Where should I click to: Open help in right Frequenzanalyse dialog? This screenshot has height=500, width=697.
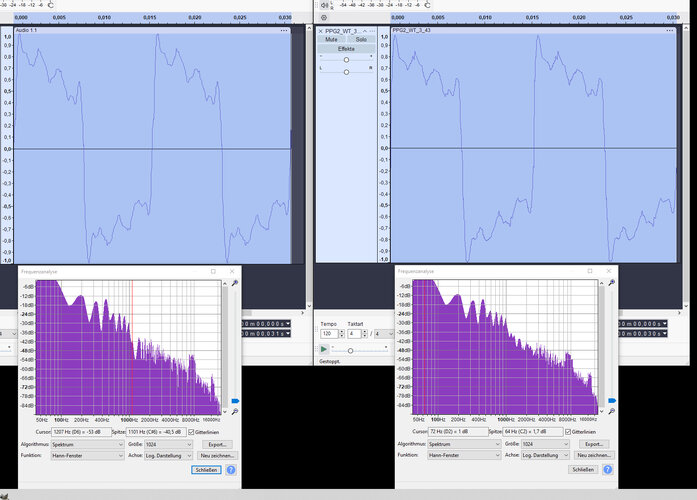[608, 469]
